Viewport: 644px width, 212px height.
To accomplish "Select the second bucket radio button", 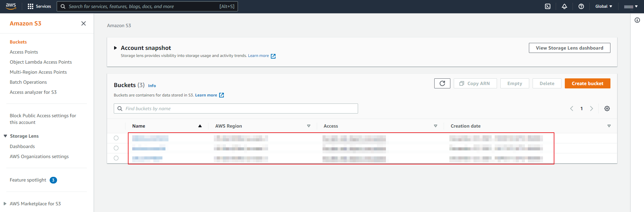I will [116, 148].
